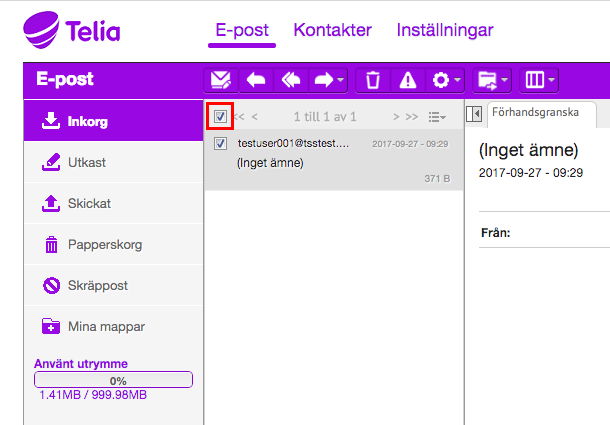Click the Från: label in preview
The width and height of the screenshot is (610, 425).
click(495, 233)
